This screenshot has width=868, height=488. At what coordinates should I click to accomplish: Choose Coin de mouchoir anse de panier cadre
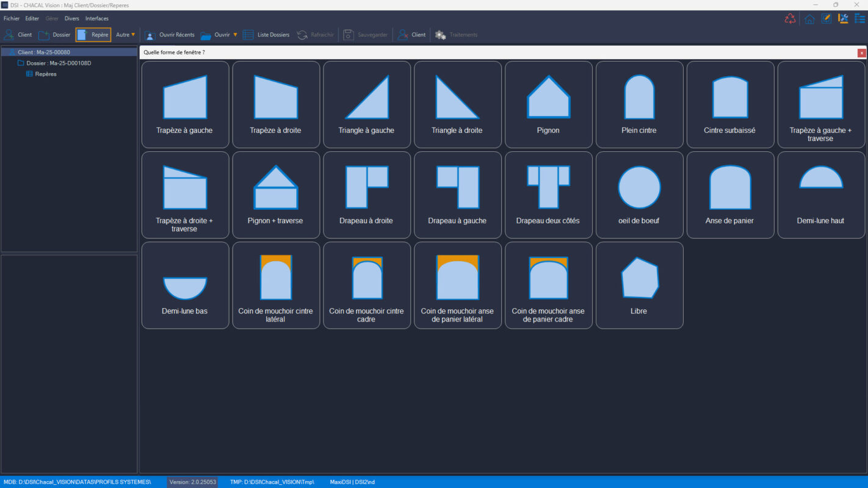tap(549, 285)
